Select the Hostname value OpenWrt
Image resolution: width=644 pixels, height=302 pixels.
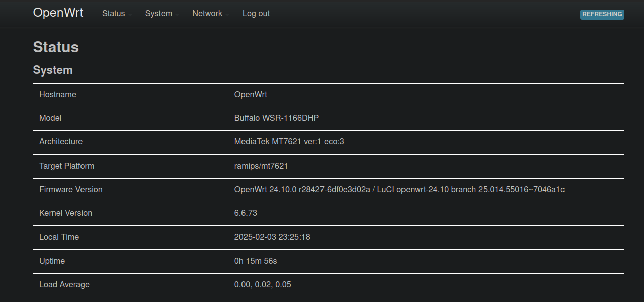point(251,94)
